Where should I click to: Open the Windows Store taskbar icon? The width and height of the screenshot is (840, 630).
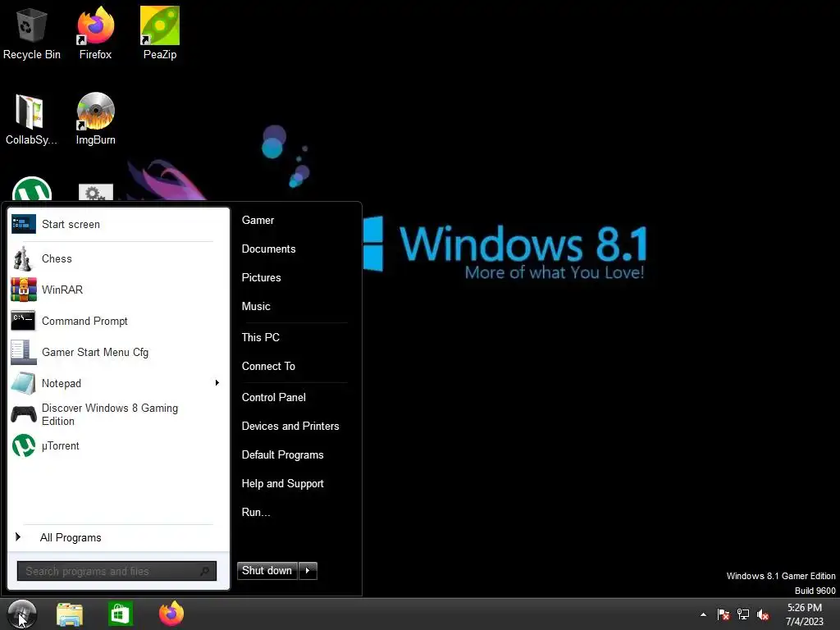[120, 614]
